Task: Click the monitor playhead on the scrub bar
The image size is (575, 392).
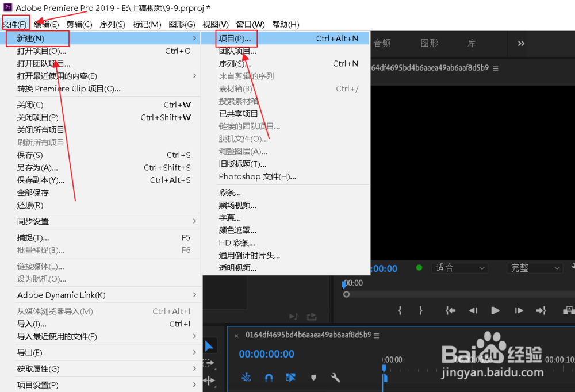Action: pyautogui.click(x=344, y=284)
